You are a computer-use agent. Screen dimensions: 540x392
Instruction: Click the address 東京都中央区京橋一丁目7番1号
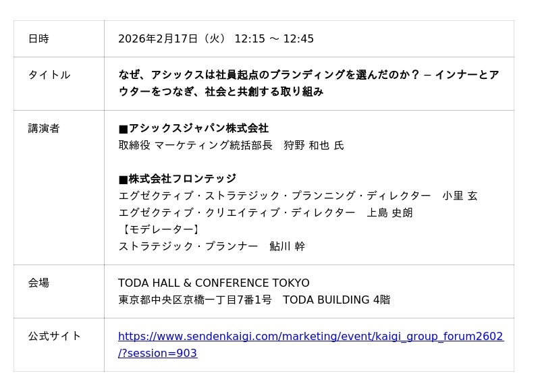(x=195, y=300)
